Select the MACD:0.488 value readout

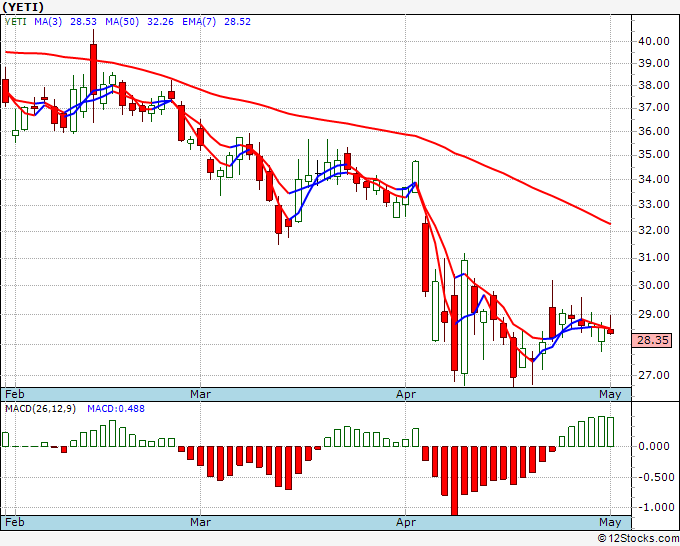[x=116, y=409]
